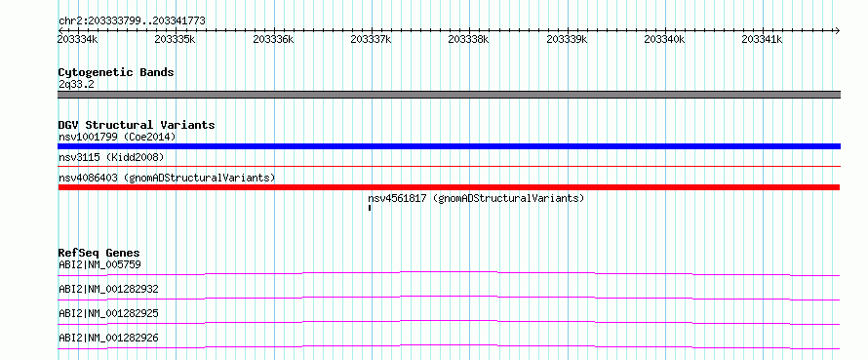Click the thick red nsv4086403 bar
This screenshot has width=868, height=360.
[x=449, y=187]
